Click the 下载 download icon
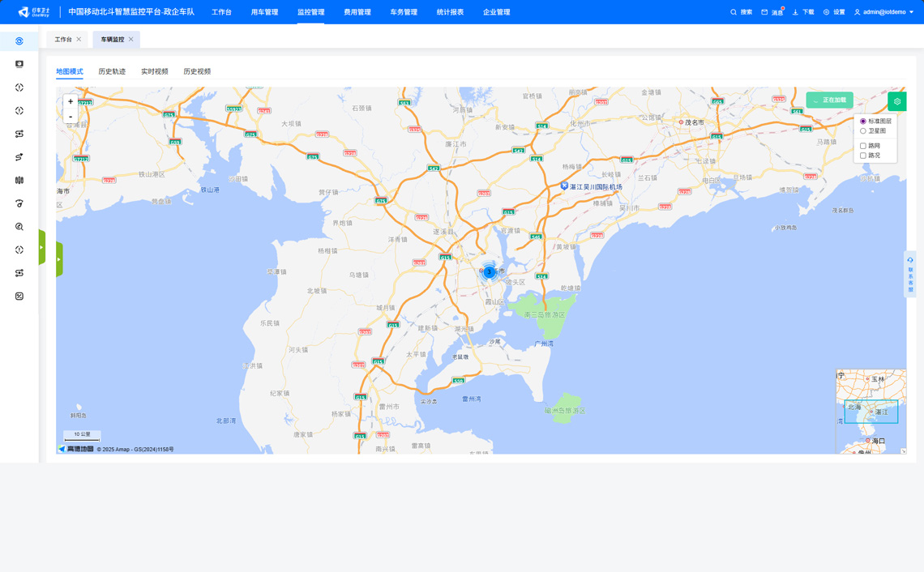The image size is (924, 572). tap(802, 12)
